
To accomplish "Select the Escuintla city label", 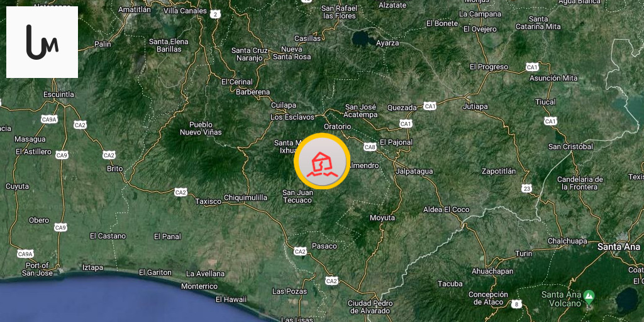I will click(x=58, y=94).
